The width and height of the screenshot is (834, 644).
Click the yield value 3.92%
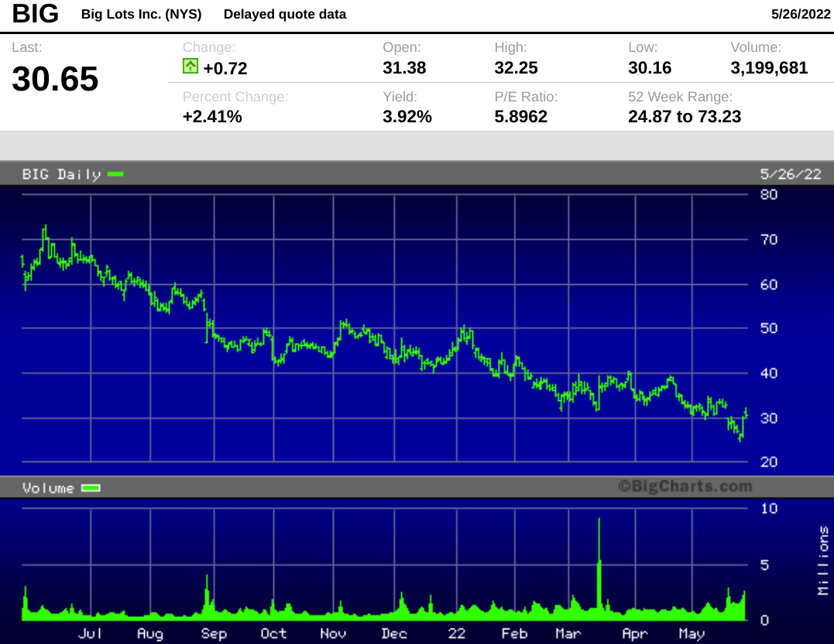pyautogui.click(x=407, y=116)
